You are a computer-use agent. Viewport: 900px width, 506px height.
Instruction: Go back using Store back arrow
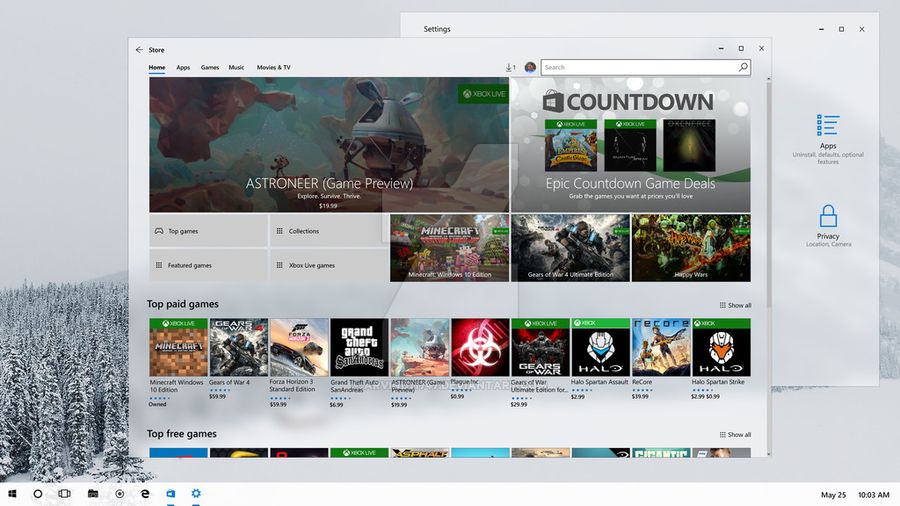[139, 50]
